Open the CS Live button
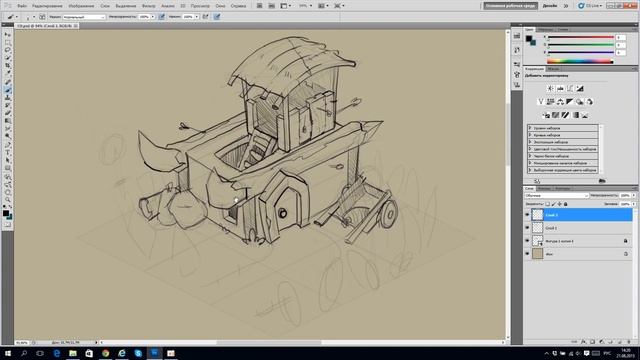Viewport: 640px width, 360px height. [x=590, y=6]
